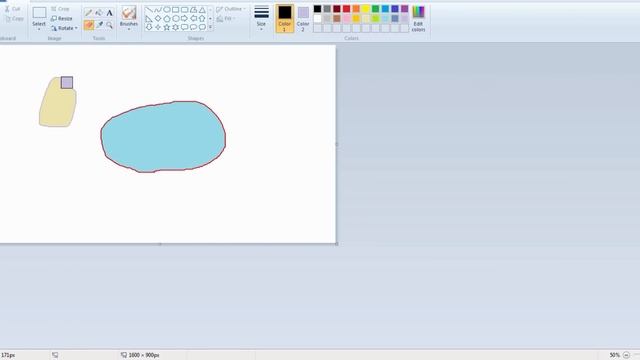Pick the red palette swatch
640x360 pixels.
347,9
